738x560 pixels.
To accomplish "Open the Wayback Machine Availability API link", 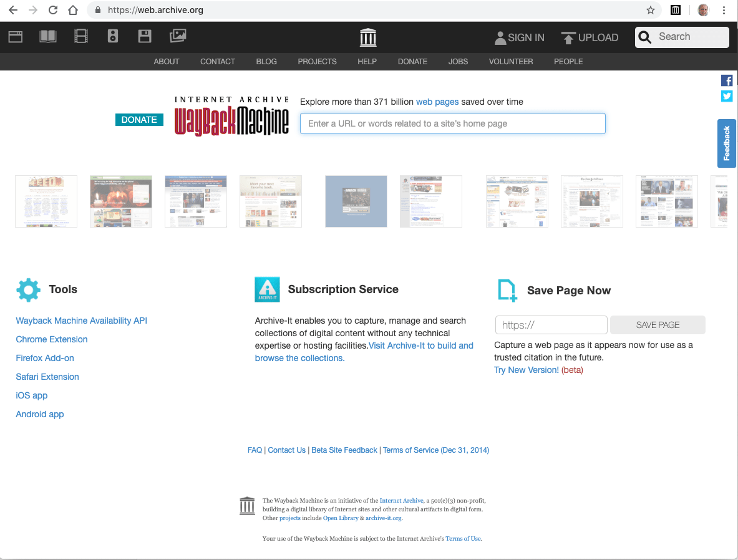I will click(x=81, y=320).
